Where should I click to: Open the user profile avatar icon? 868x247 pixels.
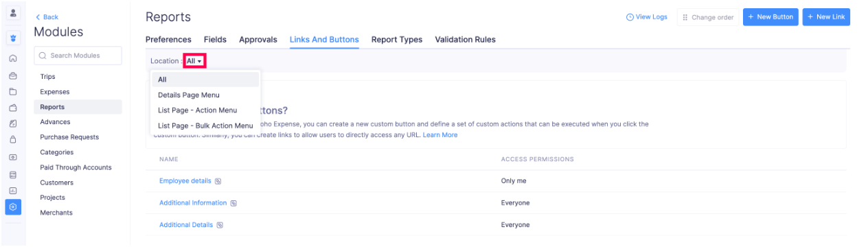pyautogui.click(x=13, y=13)
